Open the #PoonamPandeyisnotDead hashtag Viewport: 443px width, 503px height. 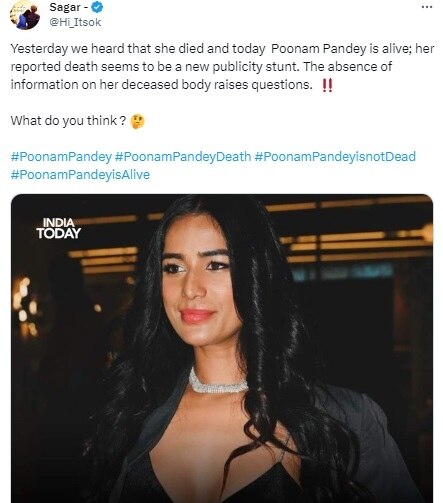click(335, 157)
